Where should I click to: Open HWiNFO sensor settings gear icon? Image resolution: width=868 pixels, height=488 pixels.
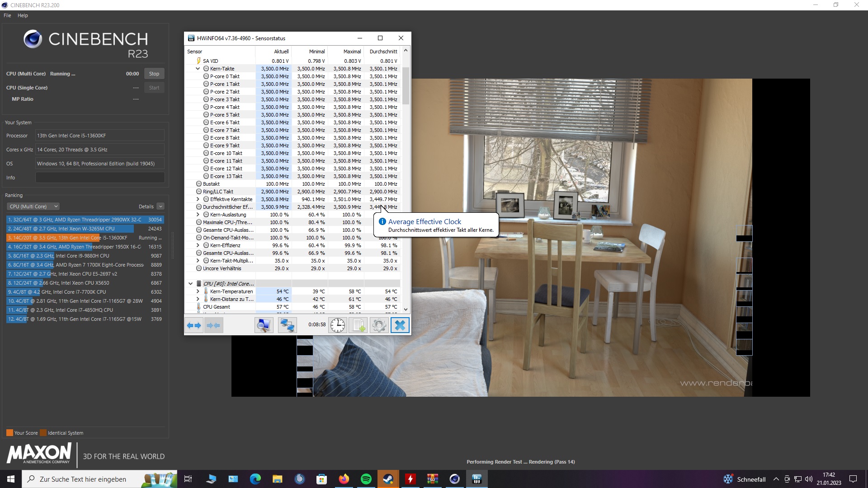click(379, 325)
